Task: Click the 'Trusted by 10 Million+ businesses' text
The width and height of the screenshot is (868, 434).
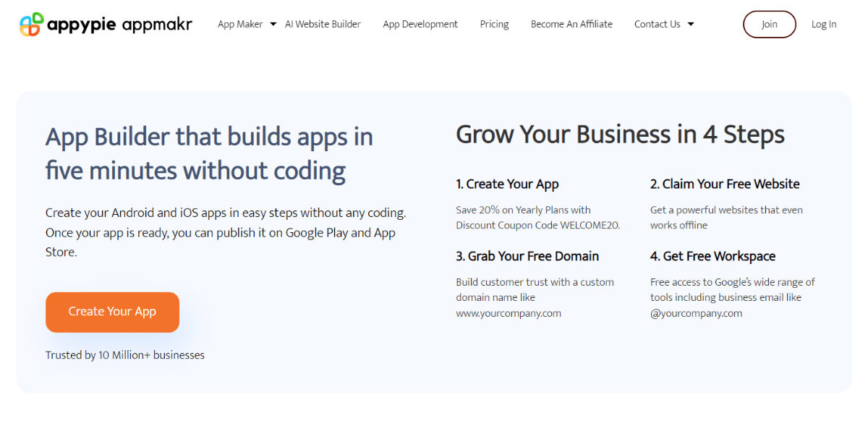Action: (125, 355)
